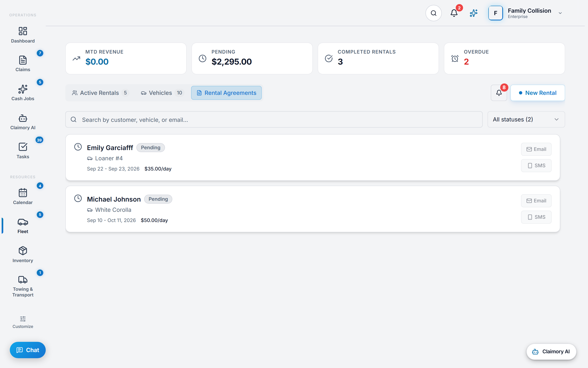Open the floating Claimory AI assistant button
Viewport: 588px width, 368px height.
pyautogui.click(x=551, y=351)
